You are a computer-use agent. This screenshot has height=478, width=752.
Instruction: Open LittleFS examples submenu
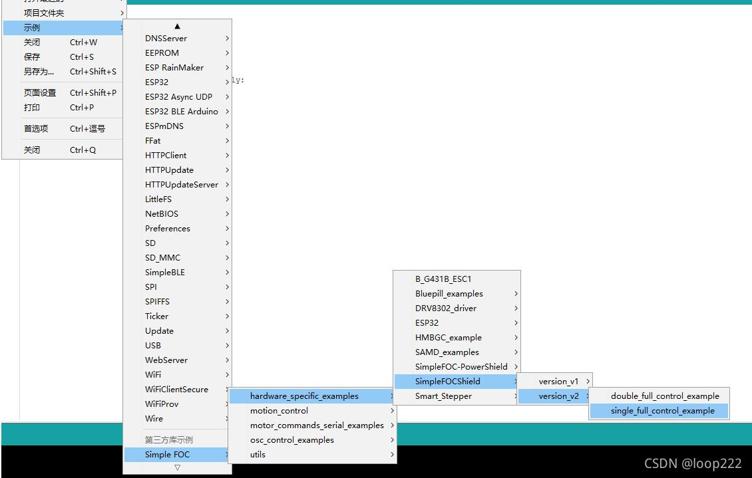pos(177,199)
